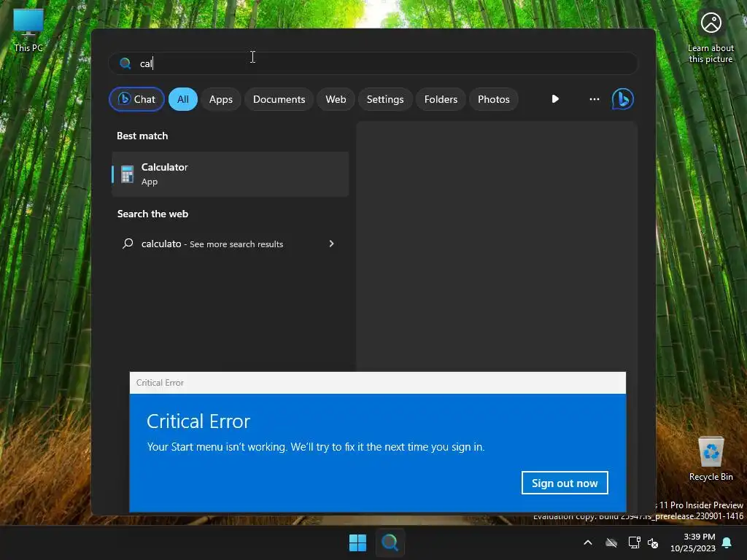Select the Apps filter tab
747x560 pixels.
tap(220, 99)
